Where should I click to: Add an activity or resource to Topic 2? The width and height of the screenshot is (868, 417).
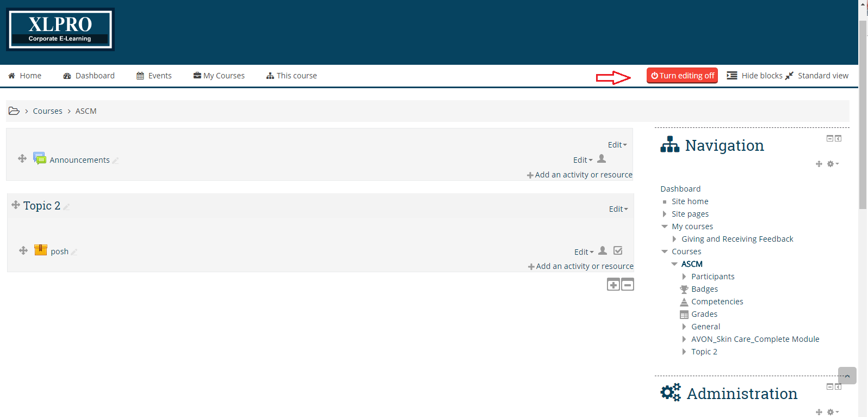click(580, 266)
